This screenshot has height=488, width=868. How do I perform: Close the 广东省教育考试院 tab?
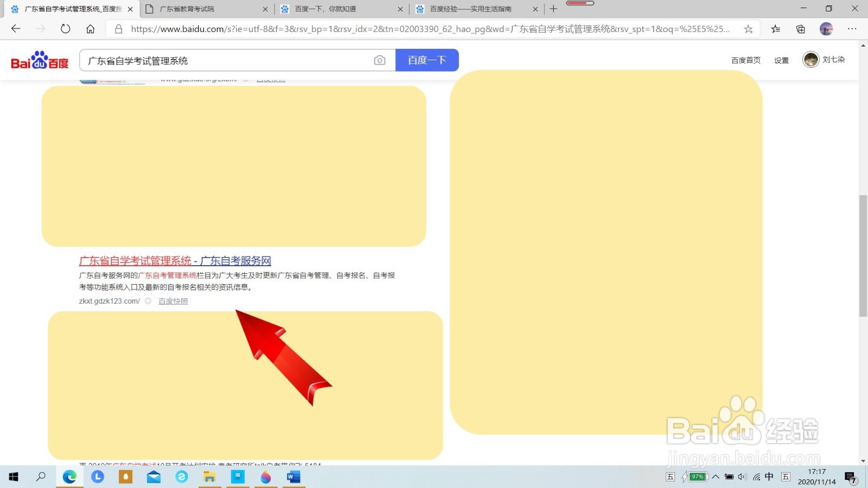click(x=265, y=9)
